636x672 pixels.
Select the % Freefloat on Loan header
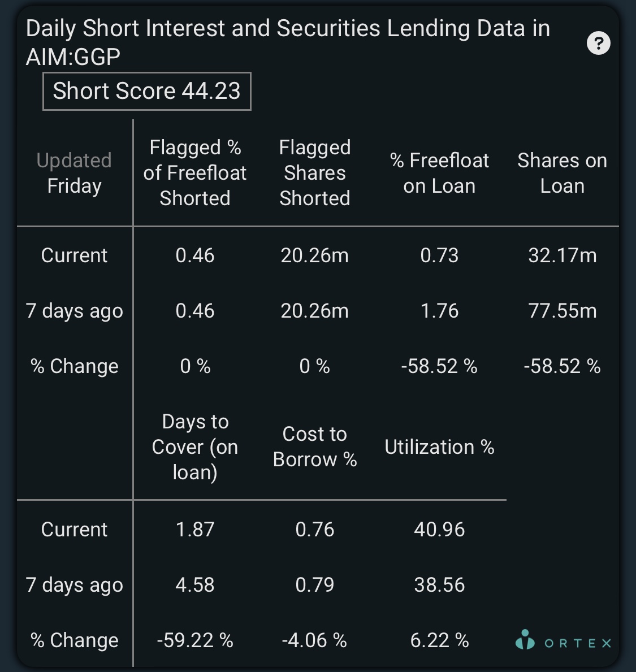(x=439, y=173)
